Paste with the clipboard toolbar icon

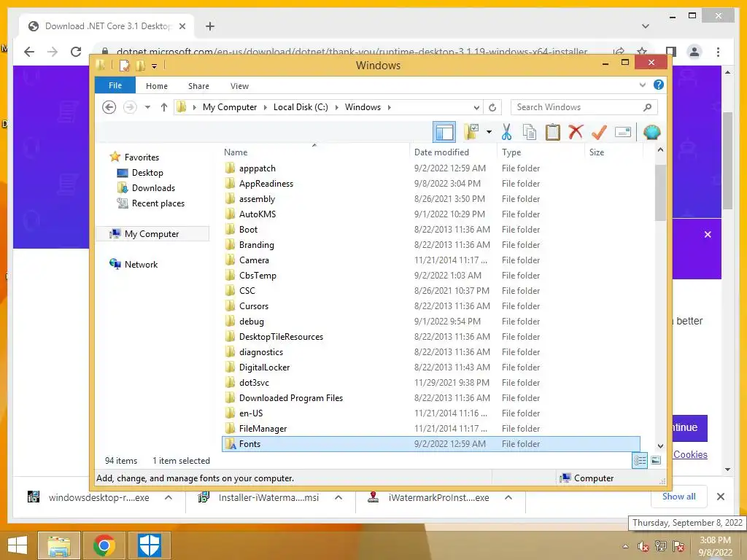(553, 132)
